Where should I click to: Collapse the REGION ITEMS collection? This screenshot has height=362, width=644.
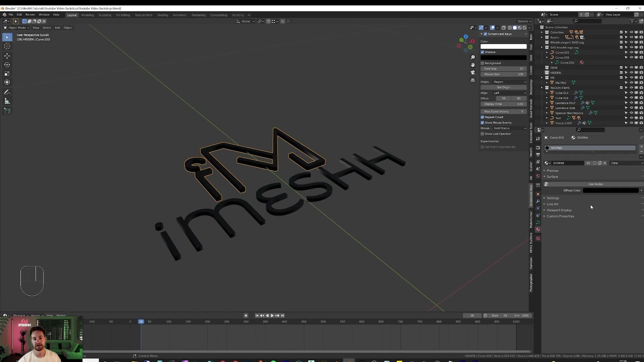pyautogui.click(x=542, y=88)
